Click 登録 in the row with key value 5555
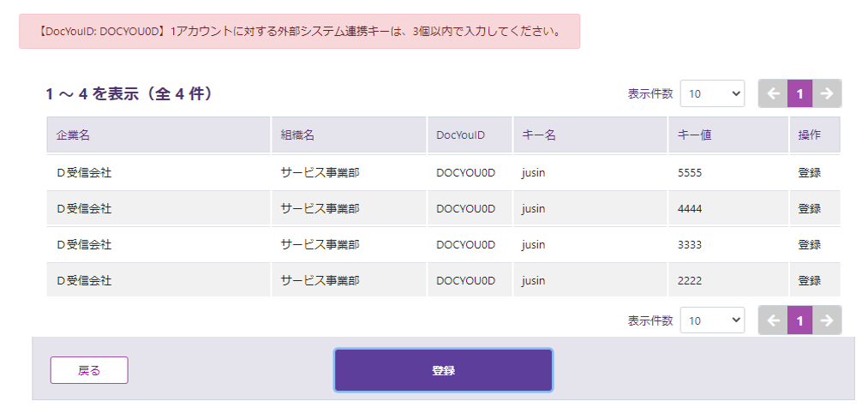868x413 pixels. [809, 172]
